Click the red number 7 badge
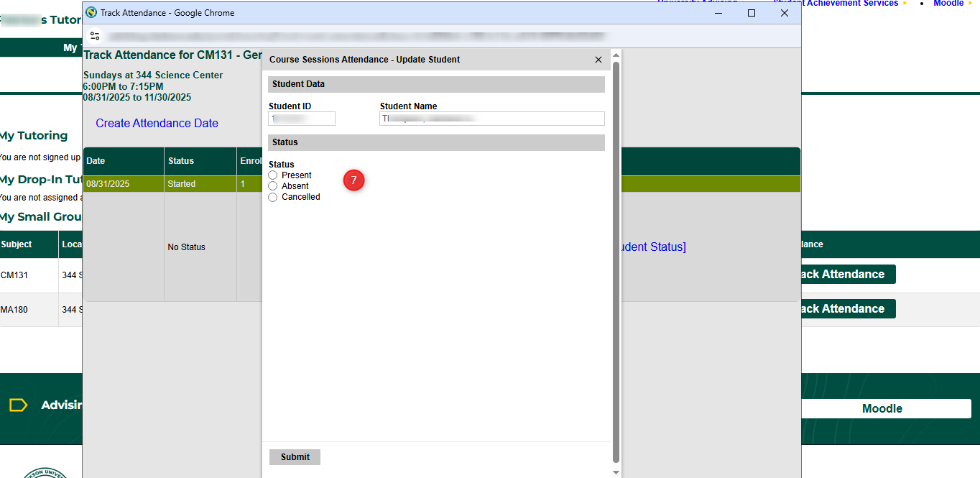The width and height of the screenshot is (980, 478). (353, 180)
